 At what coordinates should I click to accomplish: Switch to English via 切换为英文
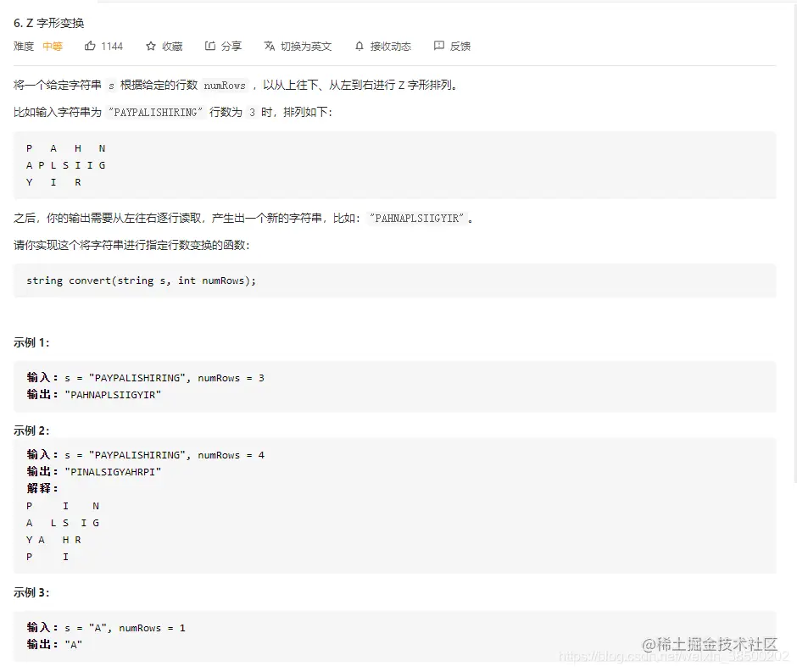click(306, 47)
